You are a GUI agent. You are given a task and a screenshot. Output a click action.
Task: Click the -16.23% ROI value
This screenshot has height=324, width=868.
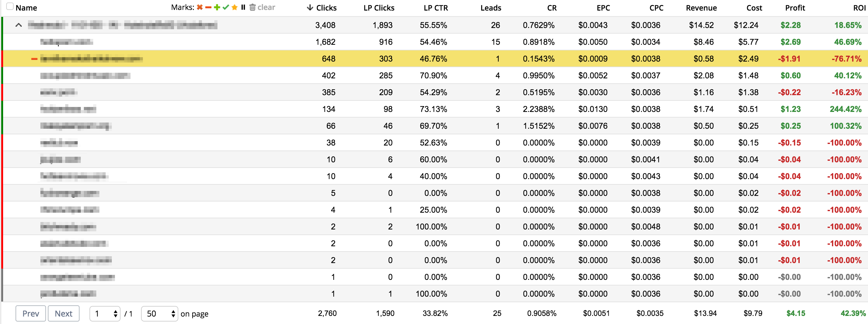(847, 93)
